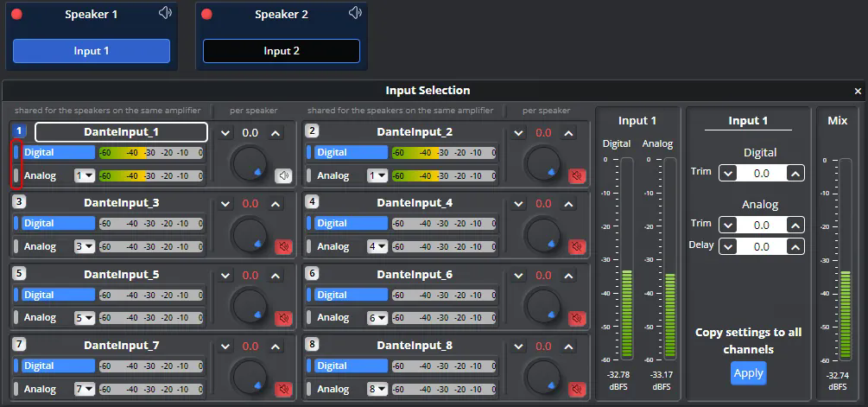Unmute the DanteInput_7 channel
868x407 pixels.
(283, 389)
